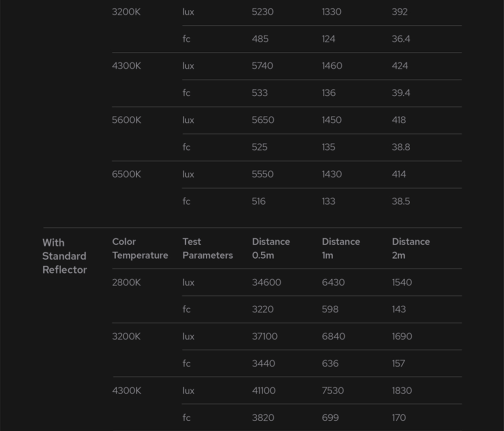Click the 5740 lux value cell
Screen dimensions: 504x431
pyautogui.click(x=262, y=66)
